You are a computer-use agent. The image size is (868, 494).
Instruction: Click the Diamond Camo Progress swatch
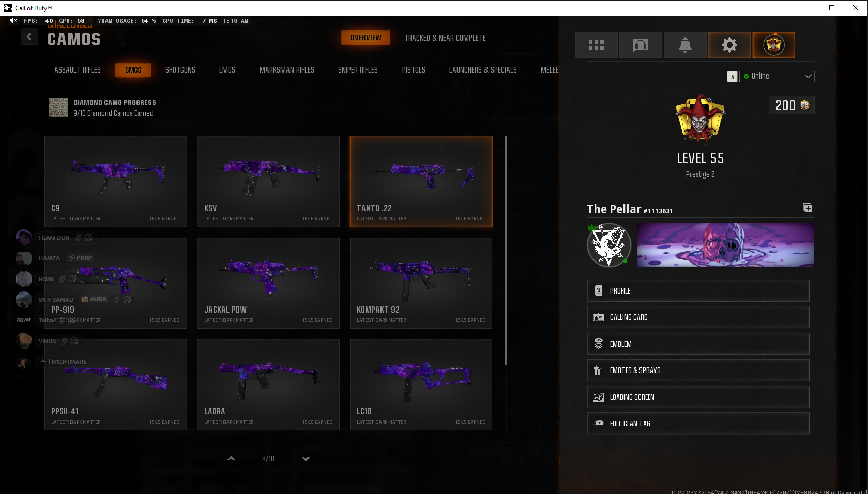click(x=58, y=107)
